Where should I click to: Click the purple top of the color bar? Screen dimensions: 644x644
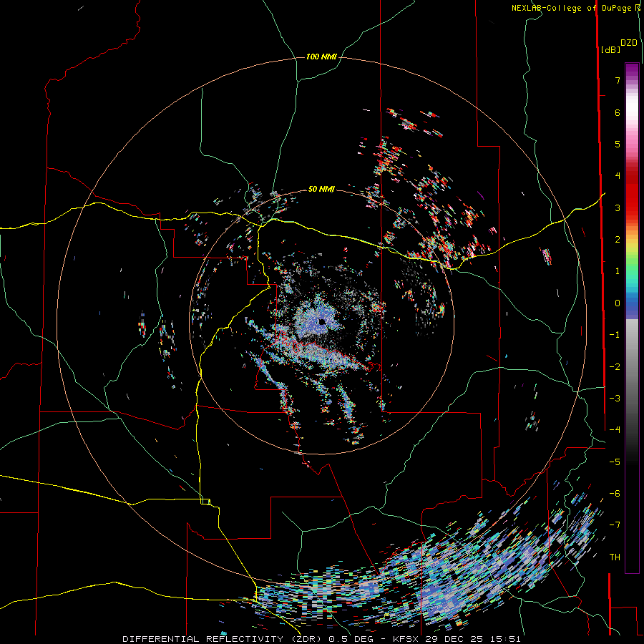[x=632, y=70]
